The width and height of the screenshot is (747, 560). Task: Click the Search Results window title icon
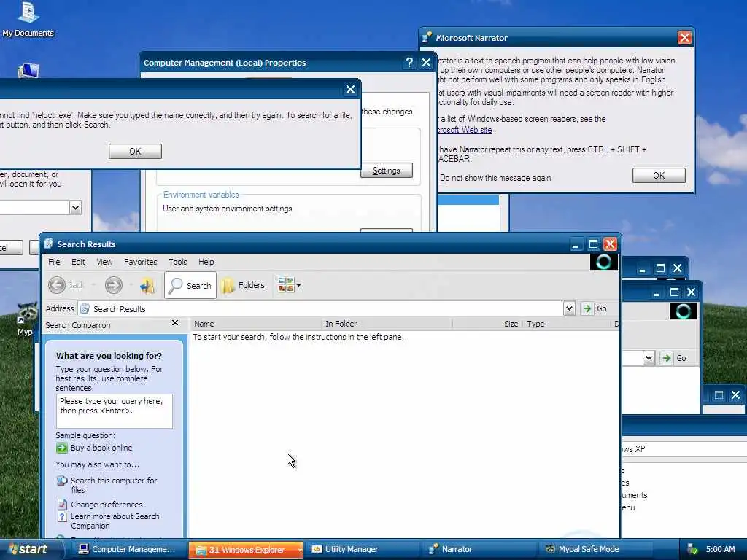48,244
